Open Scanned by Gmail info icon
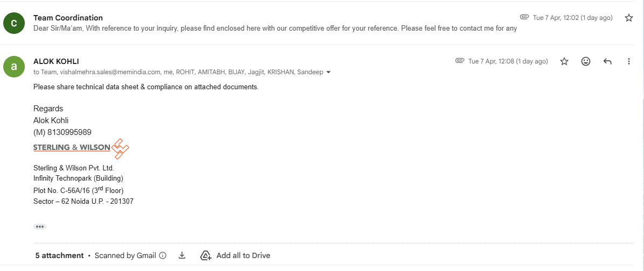Viewport: 644px width, 271px height. (x=163, y=255)
